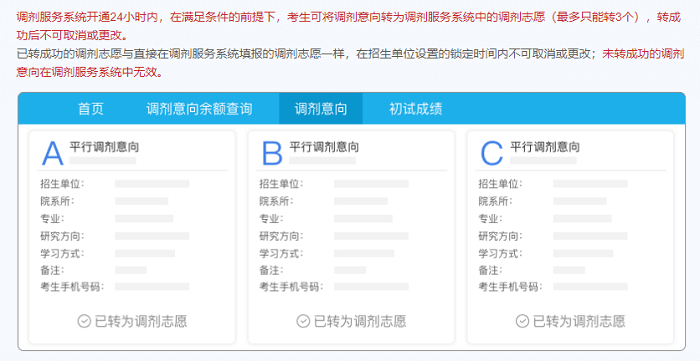The height and width of the screenshot is (361, 700).
Task: Click 研究方向 label in card A
Action: [x=62, y=236]
